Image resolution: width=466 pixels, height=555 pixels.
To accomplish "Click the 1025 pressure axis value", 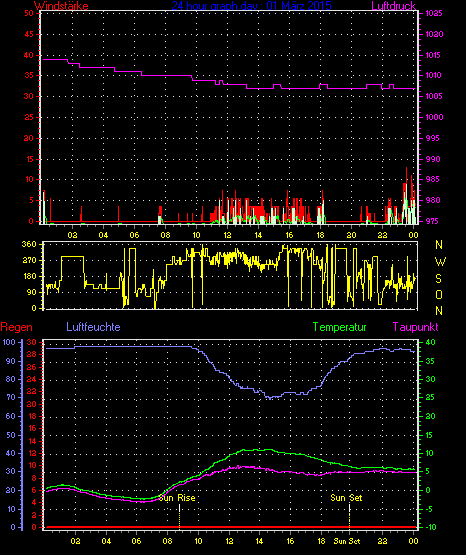I will click(x=433, y=13).
